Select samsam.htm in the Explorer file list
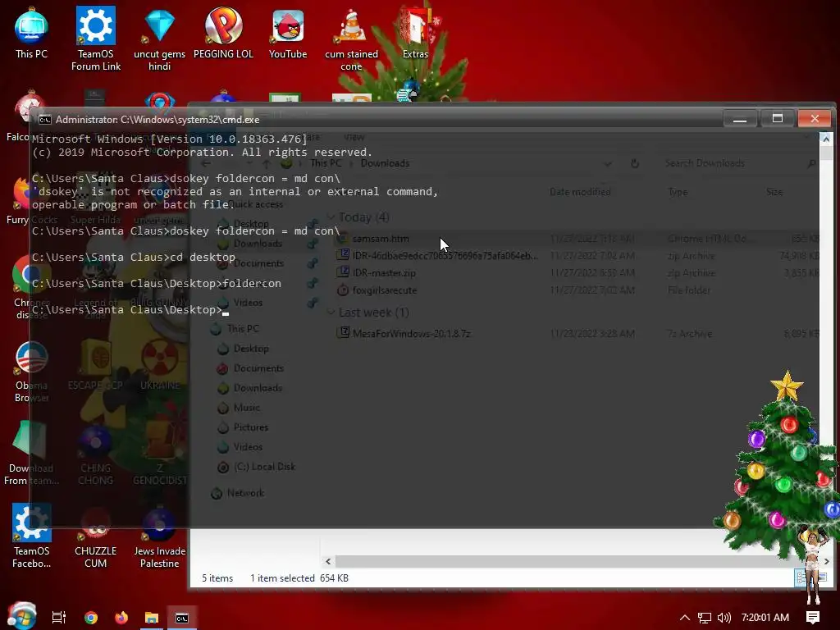 click(381, 239)
